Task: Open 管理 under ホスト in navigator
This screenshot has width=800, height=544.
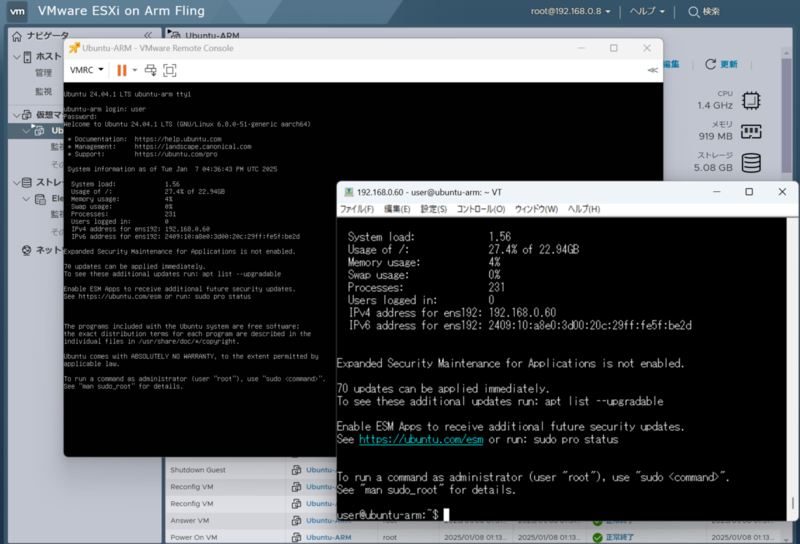Action: tap(43, 73)
